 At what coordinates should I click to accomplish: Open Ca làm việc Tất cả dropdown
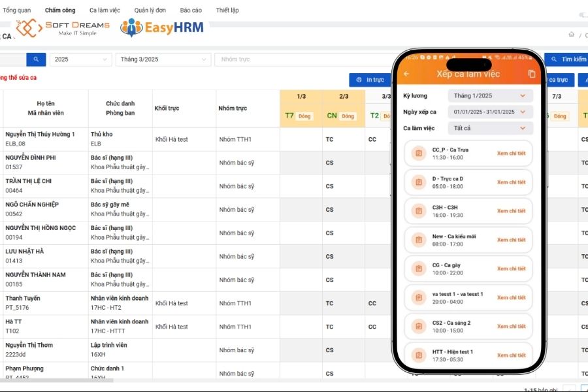tap(490, 128)
